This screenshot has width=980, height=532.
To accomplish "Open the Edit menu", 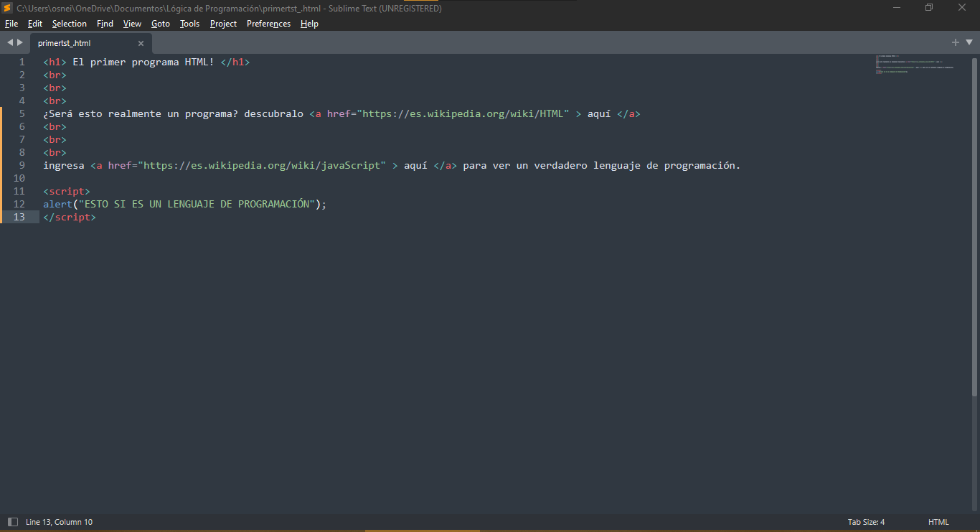I will point(35,24).
